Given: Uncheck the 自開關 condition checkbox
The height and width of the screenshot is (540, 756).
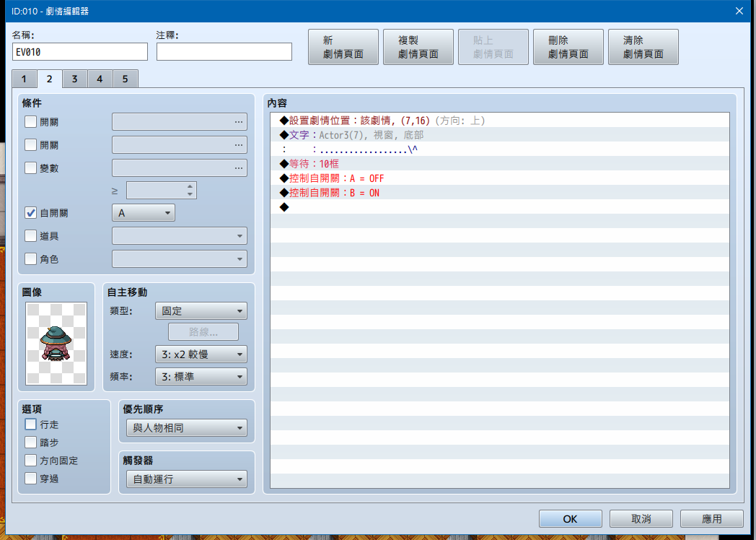Looking at the screenshot, I should click(30, 213).
